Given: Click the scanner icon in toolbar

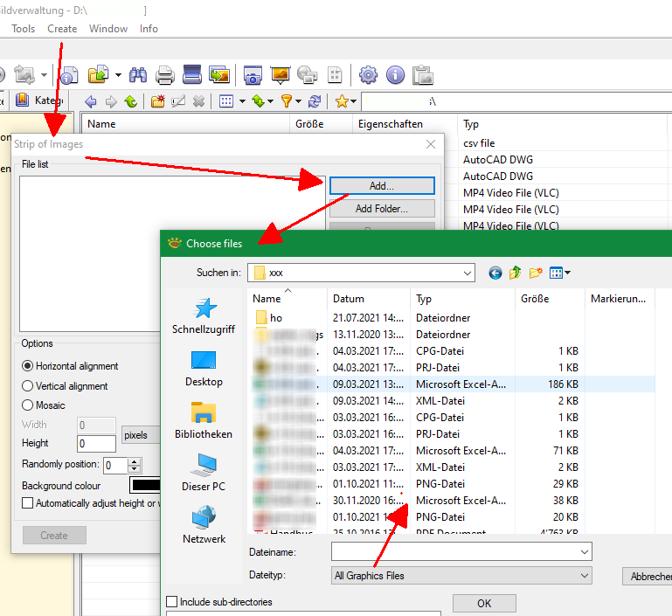Looking at the screenshot, I should 192,75.
